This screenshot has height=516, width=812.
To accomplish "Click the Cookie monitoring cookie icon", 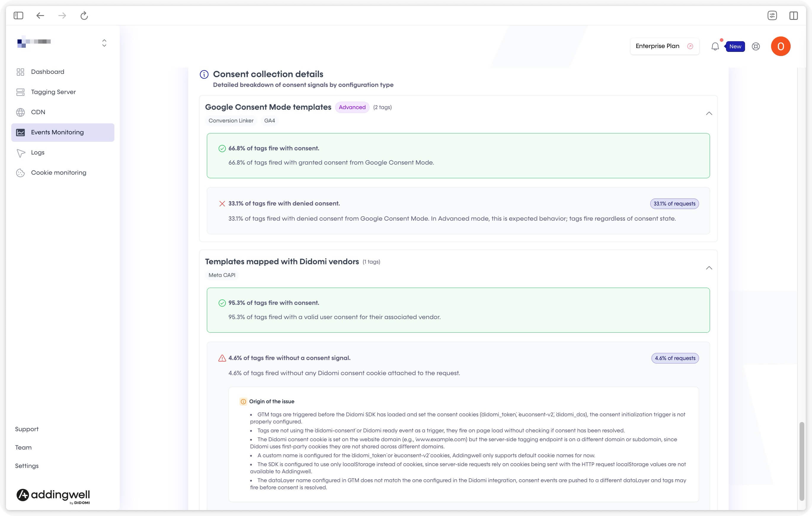I will (x=20, y=173).
